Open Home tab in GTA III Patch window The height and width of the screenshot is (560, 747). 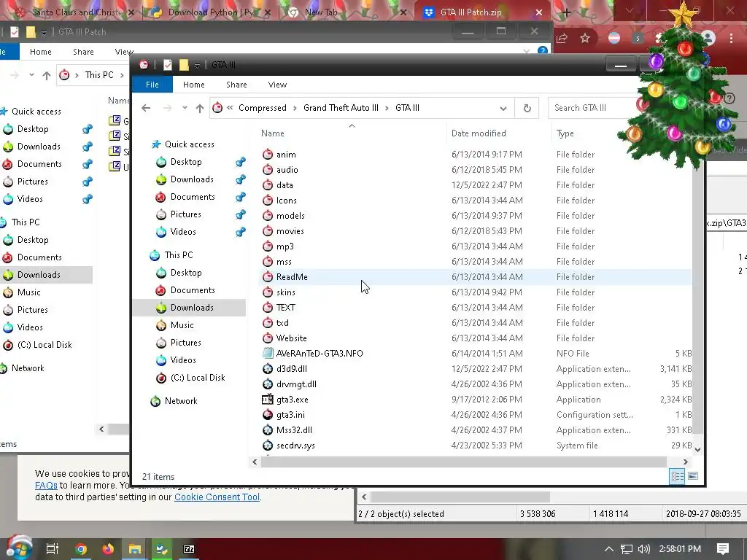(x=41, y=52)
